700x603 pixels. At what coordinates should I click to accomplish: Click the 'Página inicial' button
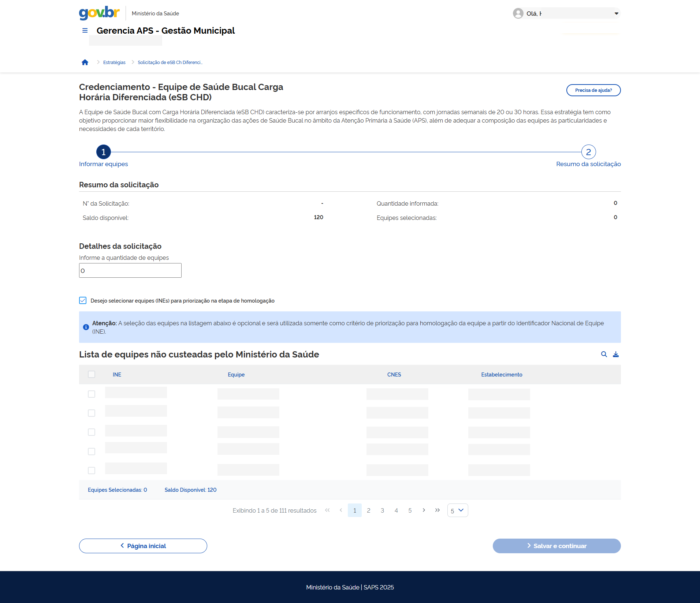tap(143, 546)
